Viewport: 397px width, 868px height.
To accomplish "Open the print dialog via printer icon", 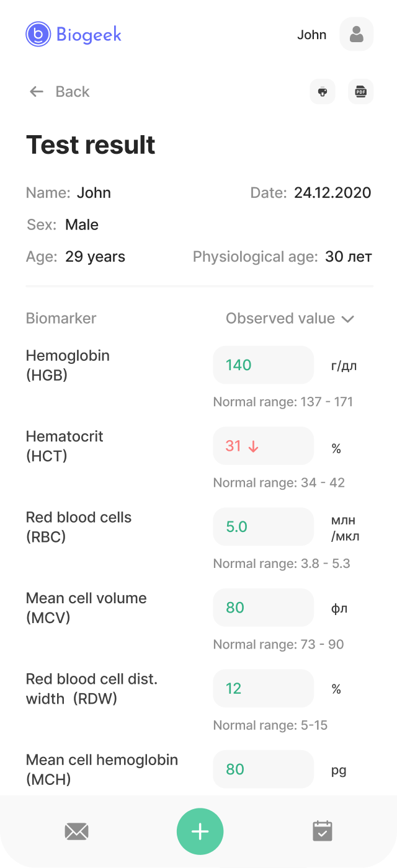I will pos(322,91).
